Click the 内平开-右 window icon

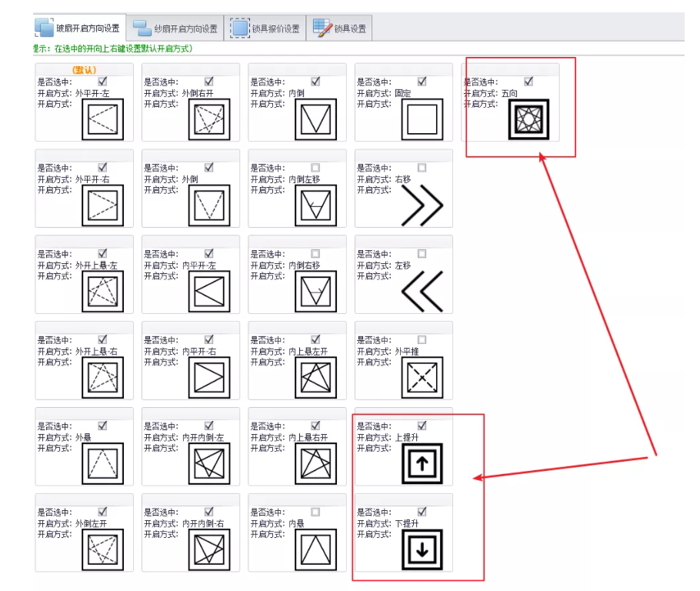209,378
